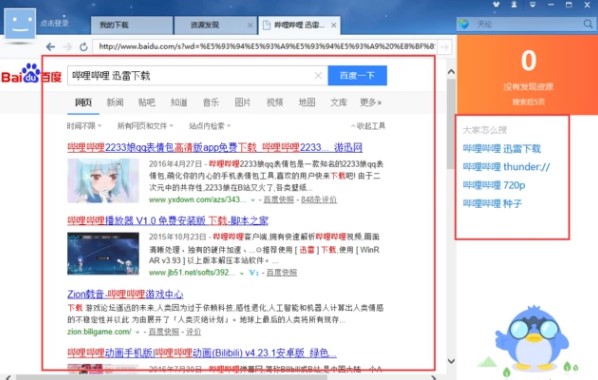Screen dimensions: 598x380
Task: Select the 视频 search category
Action: click(275, 102)
